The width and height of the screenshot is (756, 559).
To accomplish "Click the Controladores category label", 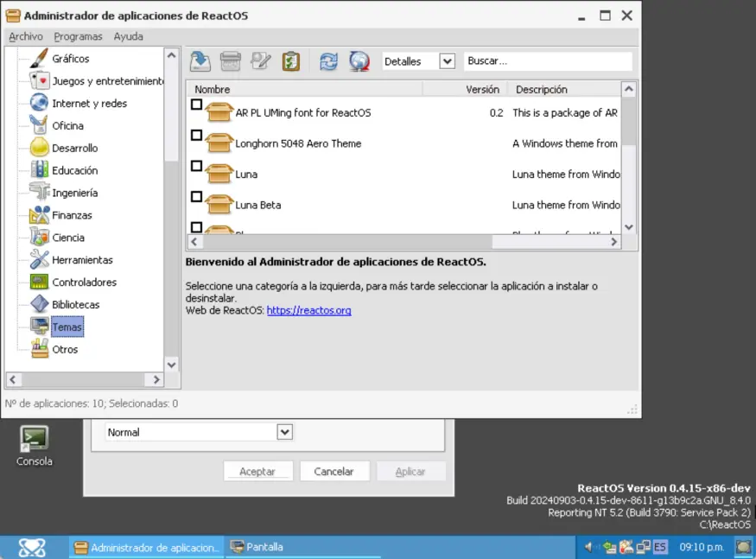I will click(x=85, y=283).
